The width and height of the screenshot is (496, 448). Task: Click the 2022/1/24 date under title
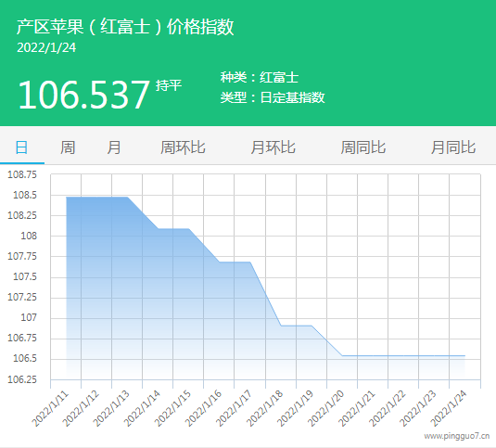click(x=46, y=48)
